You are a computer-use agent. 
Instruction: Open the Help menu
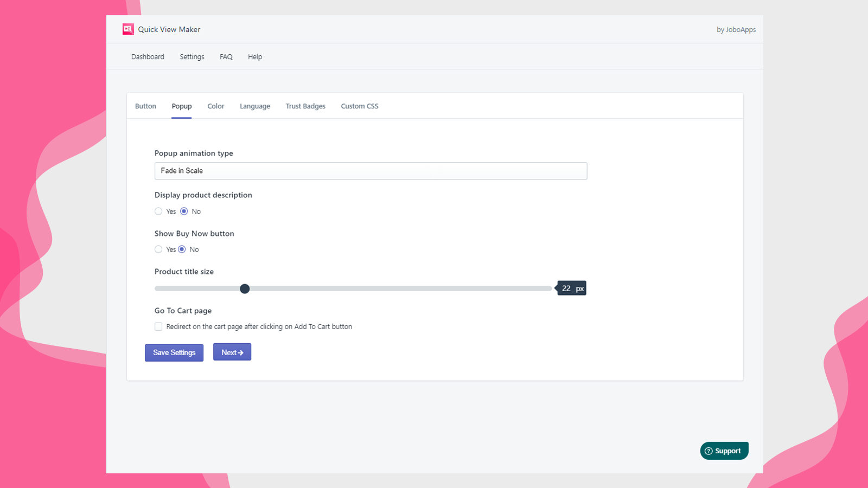[254, 56]
